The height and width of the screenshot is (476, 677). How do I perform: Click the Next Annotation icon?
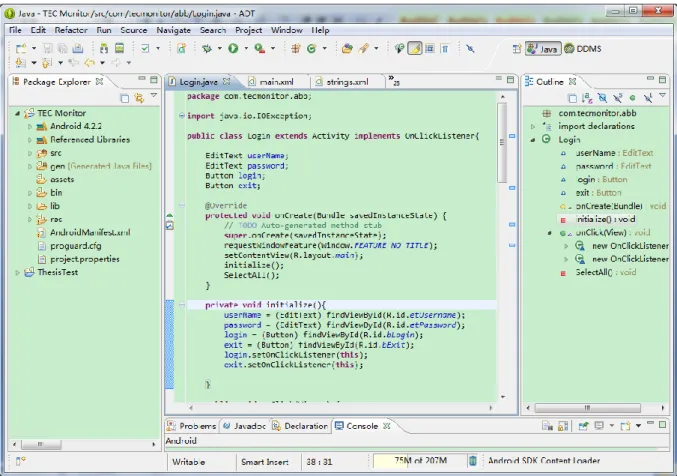pyautogui.click(x=20, y=63)
